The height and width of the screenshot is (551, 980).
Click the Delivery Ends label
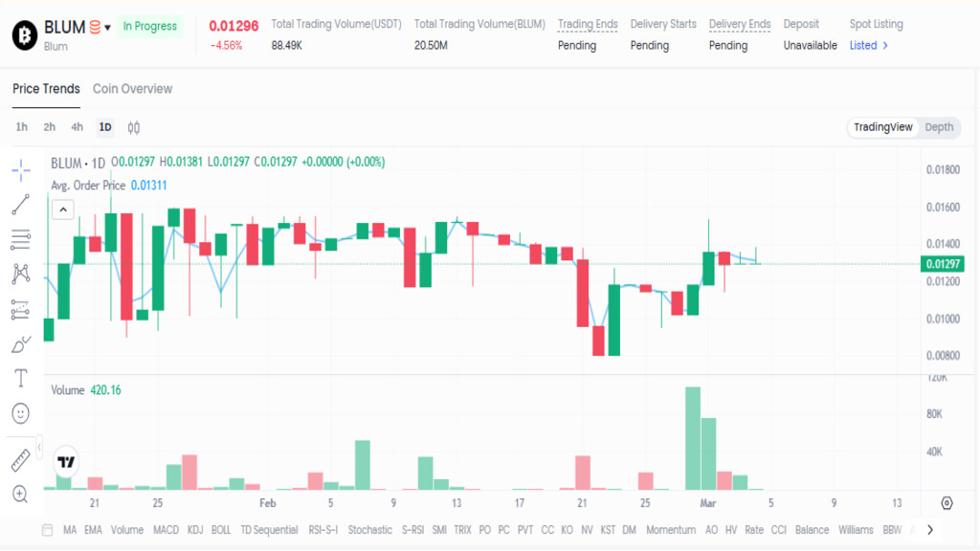(740, 24)
